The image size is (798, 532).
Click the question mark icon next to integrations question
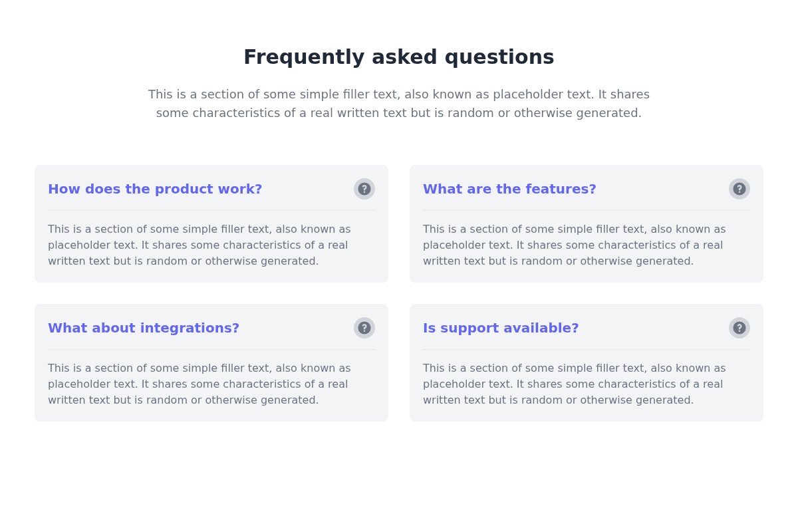pyautogui.click(x=364, y=328)
